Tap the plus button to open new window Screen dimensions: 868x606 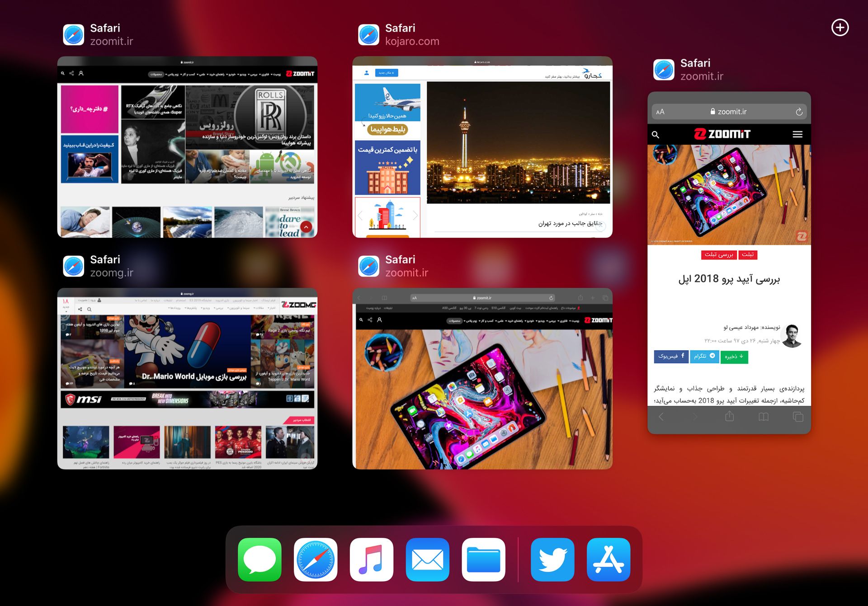coord(840,28)
